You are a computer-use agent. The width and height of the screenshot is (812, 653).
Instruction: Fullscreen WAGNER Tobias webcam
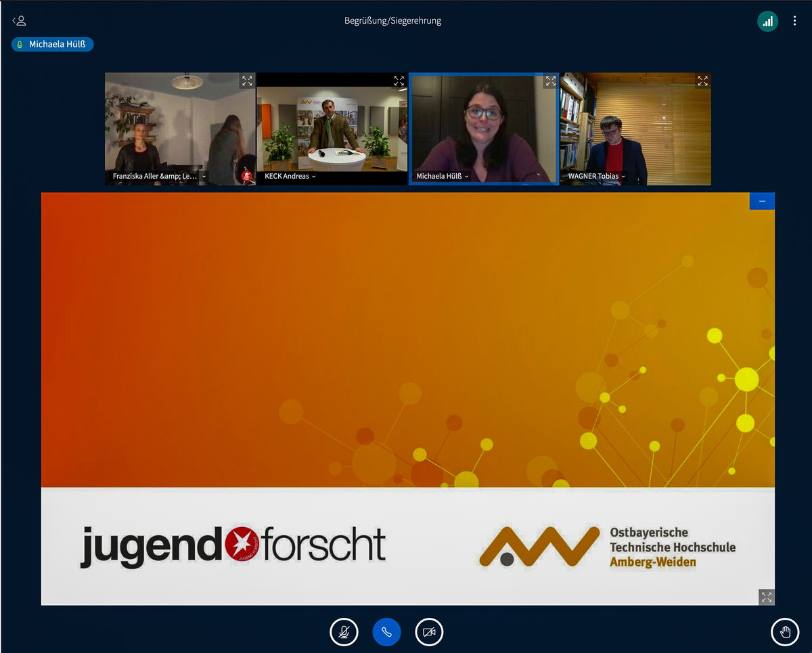pyautogui.click(x=703, y=81)
